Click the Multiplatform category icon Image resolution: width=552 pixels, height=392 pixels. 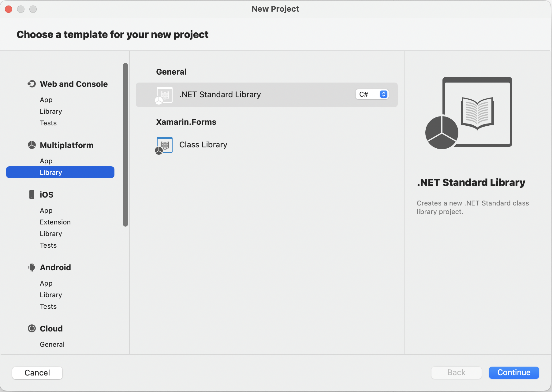point(32,145)
